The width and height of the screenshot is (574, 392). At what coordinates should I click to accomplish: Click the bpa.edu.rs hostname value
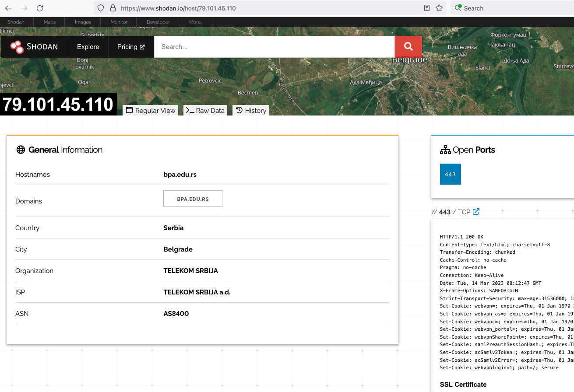click(x=180, y=175)
